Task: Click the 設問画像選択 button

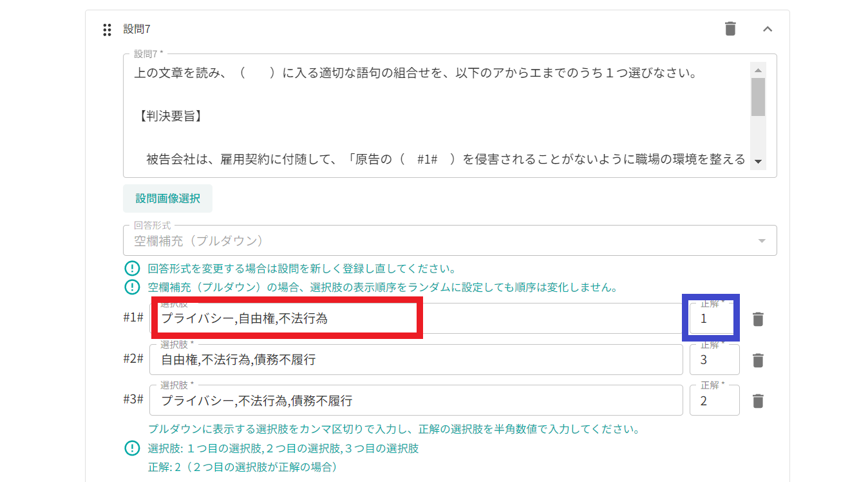Action: (167, 198)
